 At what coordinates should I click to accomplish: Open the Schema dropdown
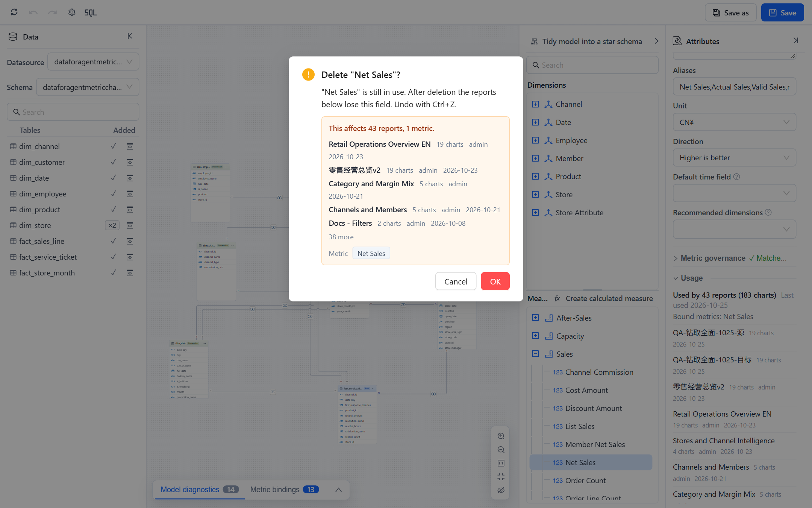[x=88, y=87]
